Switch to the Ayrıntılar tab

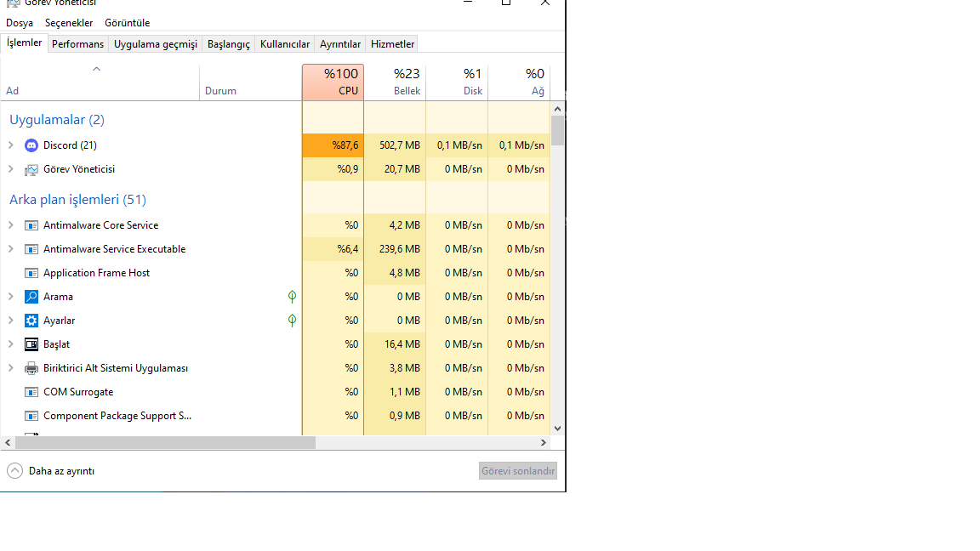pyautogui.click(x=340, y=44)
